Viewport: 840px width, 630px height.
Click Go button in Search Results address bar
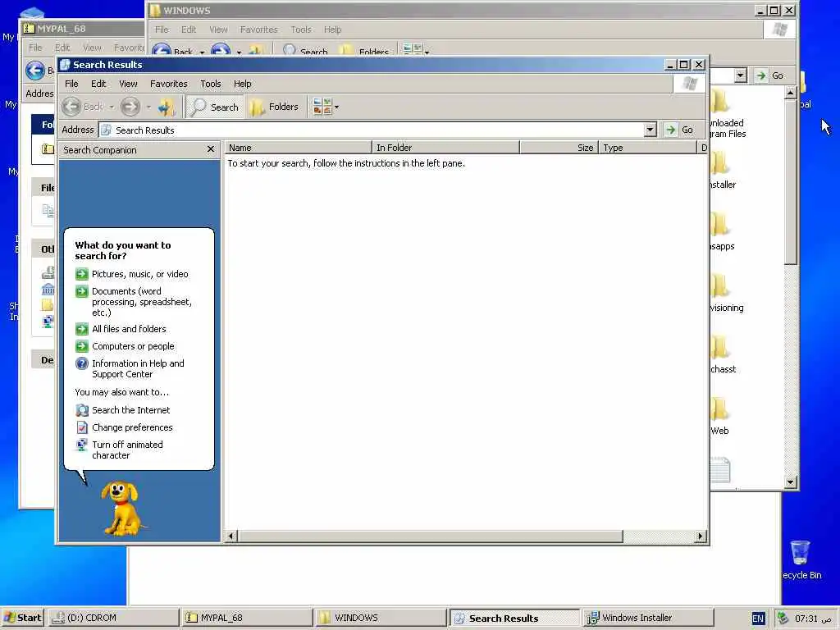pos(679,130)
